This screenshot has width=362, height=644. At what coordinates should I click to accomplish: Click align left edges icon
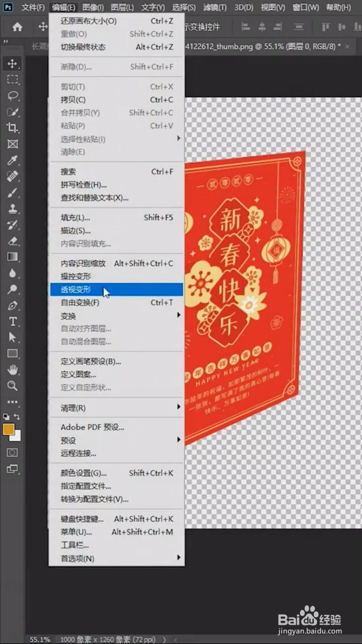click(246, 27)
